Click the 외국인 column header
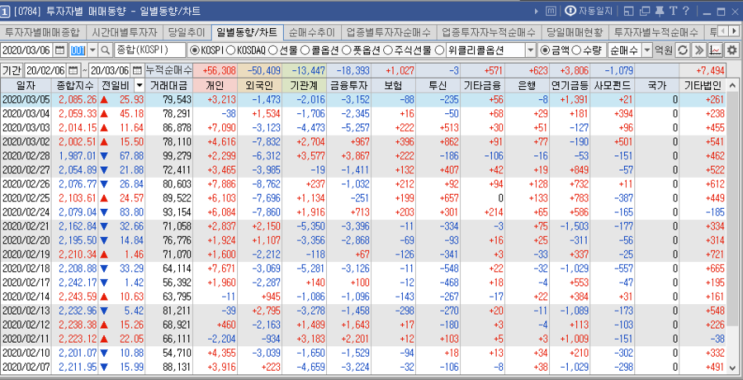 (259, 86)
